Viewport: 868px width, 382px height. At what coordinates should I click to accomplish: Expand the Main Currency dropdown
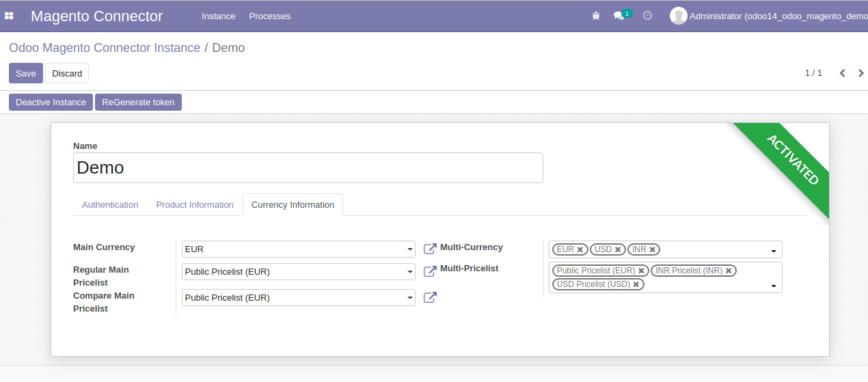(x=410, y=249)
